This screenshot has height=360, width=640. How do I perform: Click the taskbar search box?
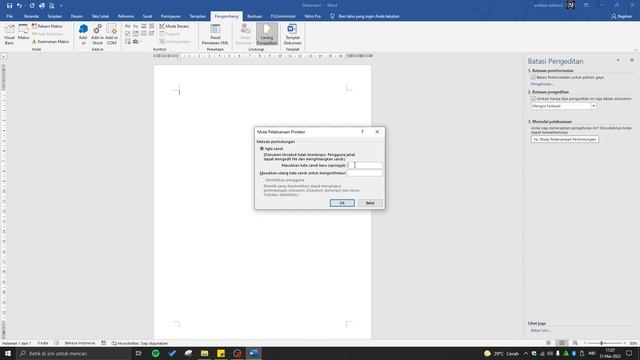(x=73, y=353)
